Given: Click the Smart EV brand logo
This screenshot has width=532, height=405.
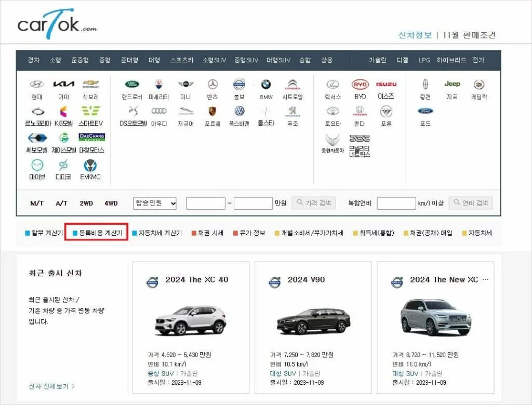Looking at the screenshot, I should [90, 111].
